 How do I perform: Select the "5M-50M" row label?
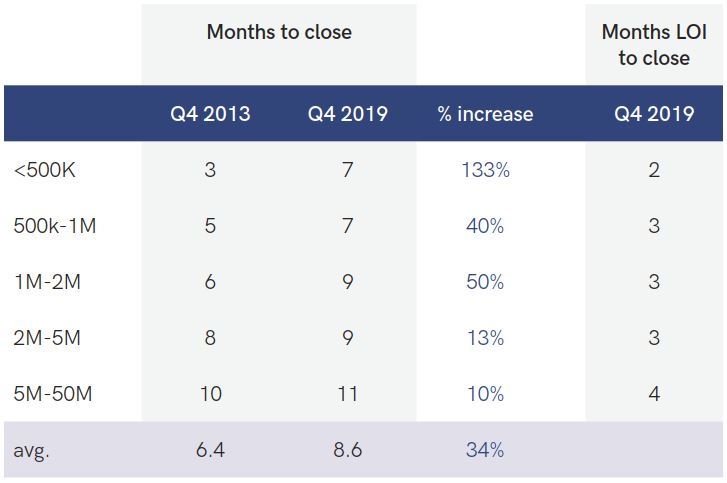click(52, 394)
